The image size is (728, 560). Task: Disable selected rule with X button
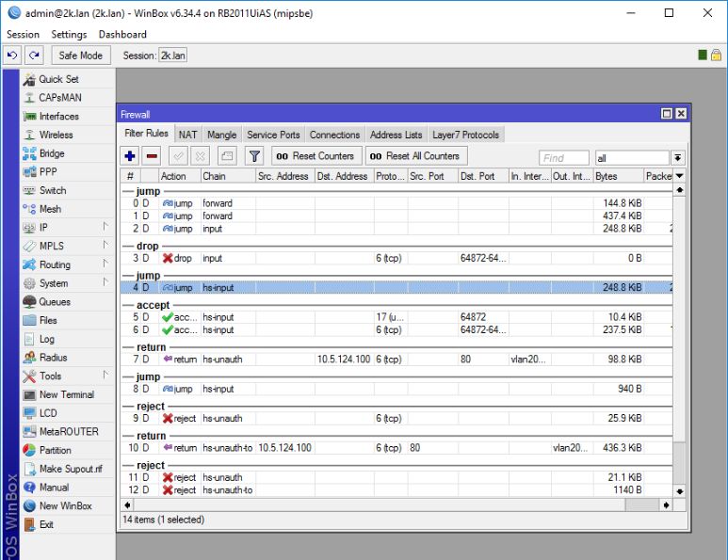(200, 156)
